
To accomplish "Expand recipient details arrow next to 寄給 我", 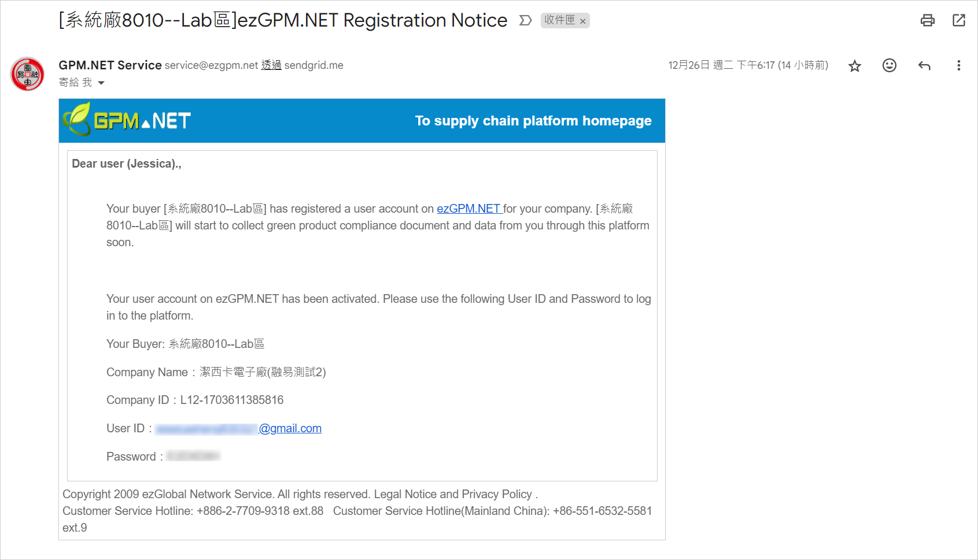I will [x=101, y=83].
